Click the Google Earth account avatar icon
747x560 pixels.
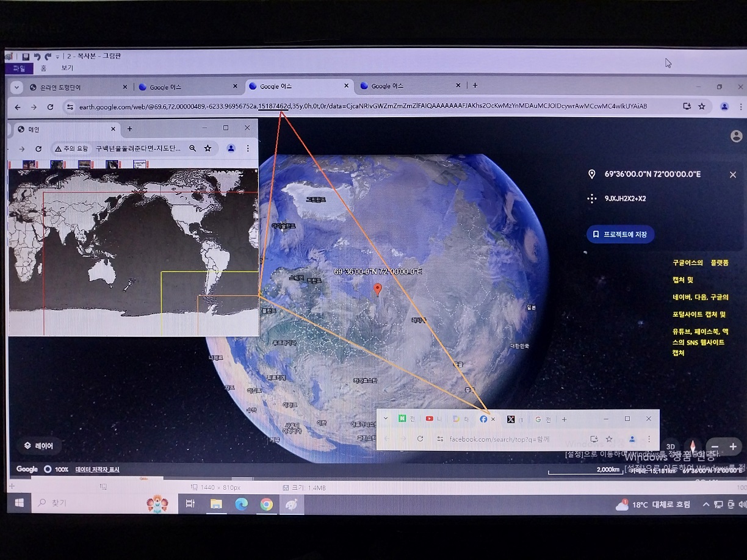tap(736, 136)
